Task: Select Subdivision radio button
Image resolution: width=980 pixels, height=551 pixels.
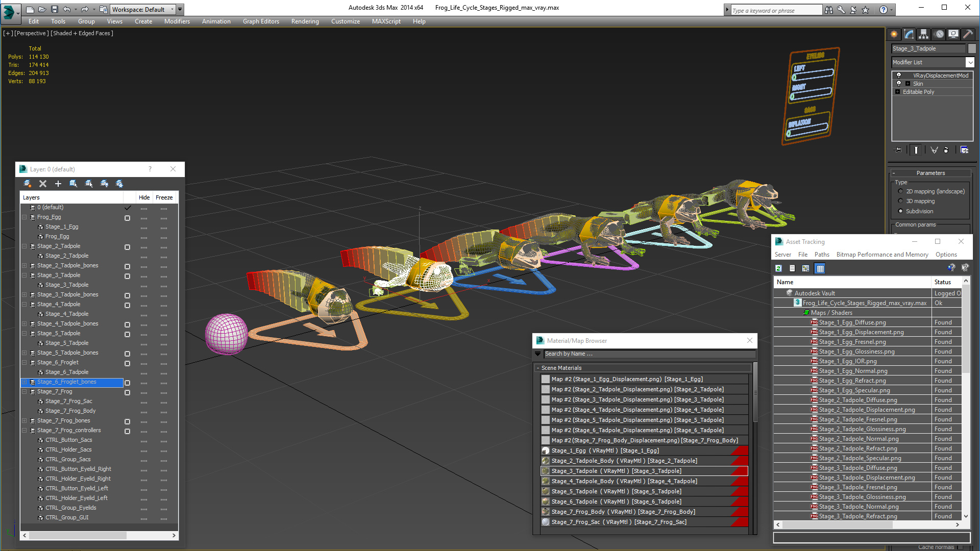Action: point(900,211)
